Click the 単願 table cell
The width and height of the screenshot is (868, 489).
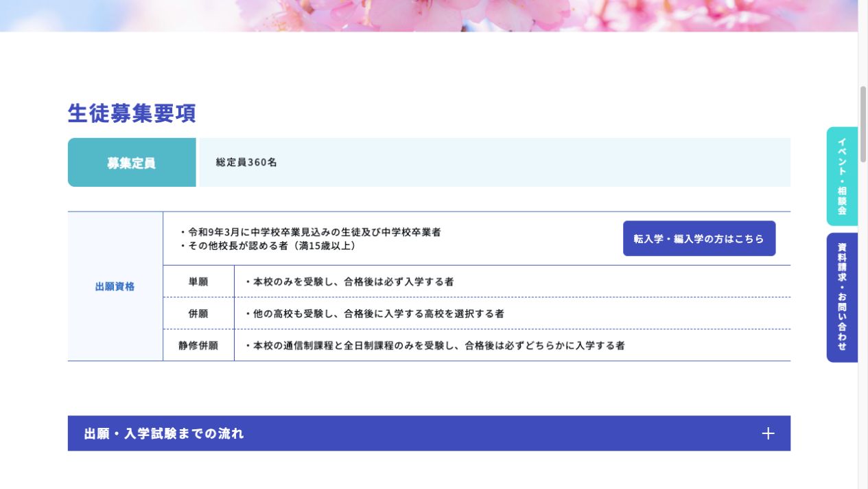[x=198, y=282]
